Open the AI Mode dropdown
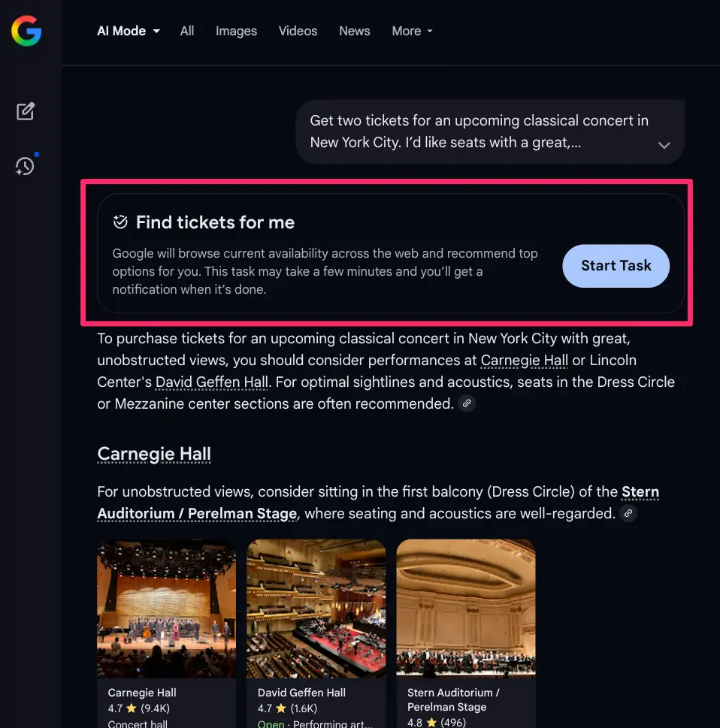This screenshot has height=728, width=720. 129,31
